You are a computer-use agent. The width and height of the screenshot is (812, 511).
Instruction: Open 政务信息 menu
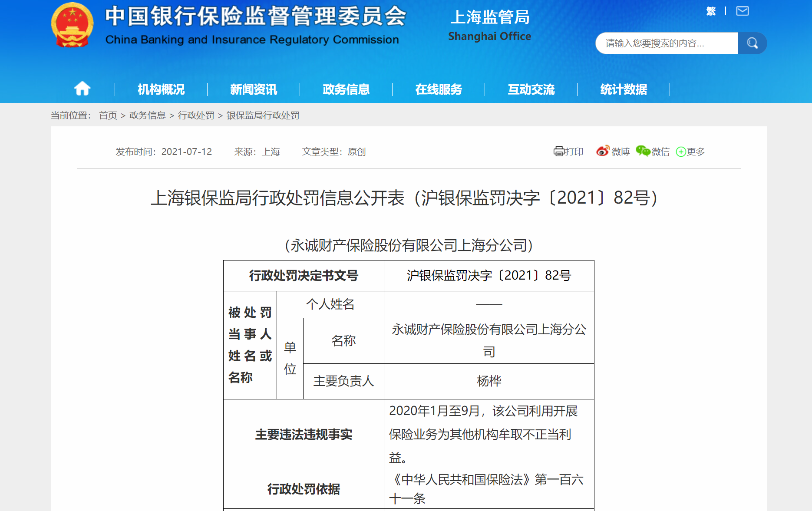(346, 89)
